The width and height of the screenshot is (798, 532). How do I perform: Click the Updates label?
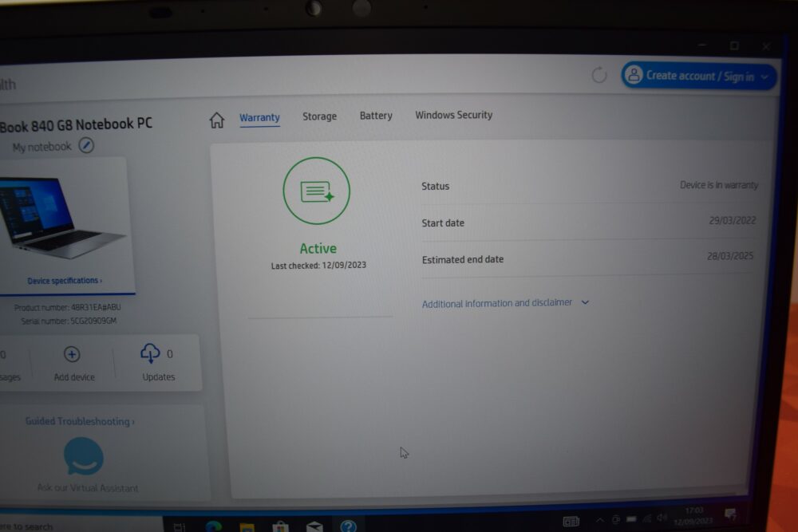(x=159, y=377)
